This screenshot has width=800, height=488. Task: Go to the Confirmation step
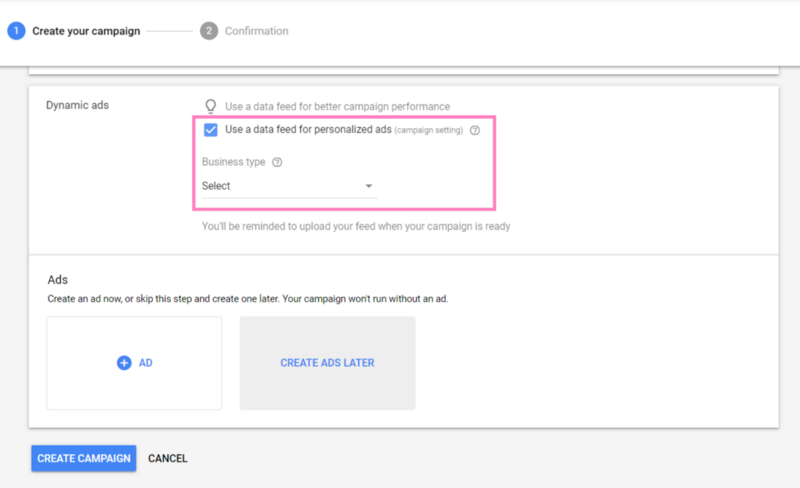257,31
